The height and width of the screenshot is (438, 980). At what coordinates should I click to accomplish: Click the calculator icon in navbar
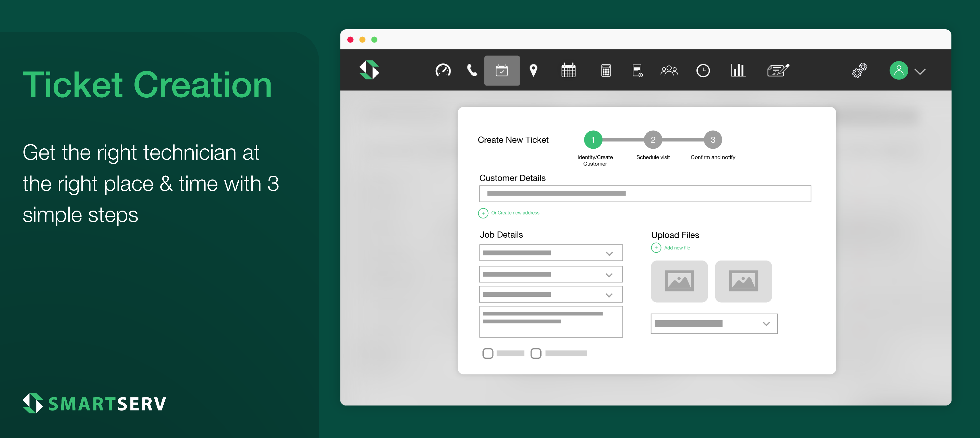[x=606, y=71]
